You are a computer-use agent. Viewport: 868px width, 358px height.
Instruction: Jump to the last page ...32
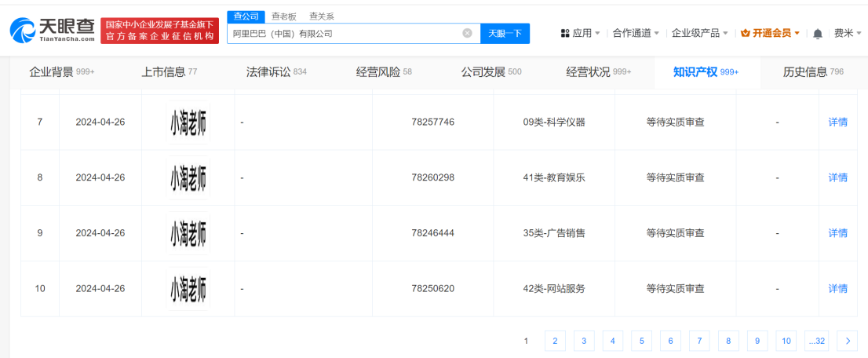pyautogui.click(x=816, y=341)
